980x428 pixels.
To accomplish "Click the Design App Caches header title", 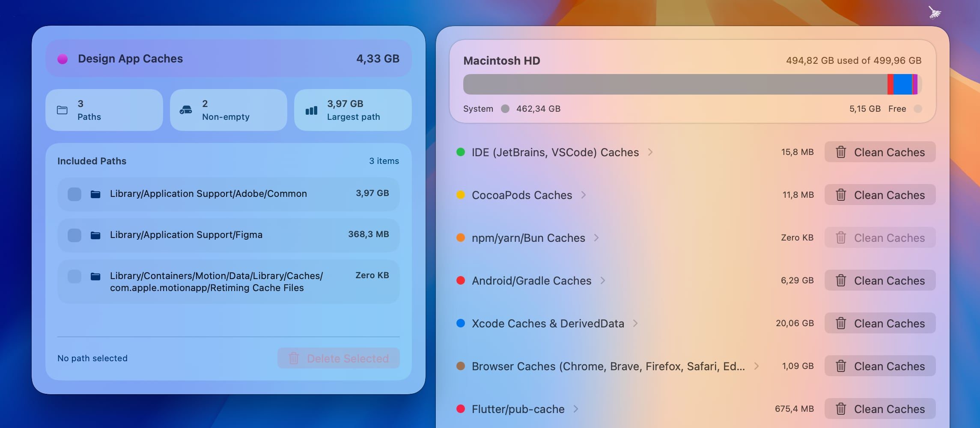I will 130,59.
